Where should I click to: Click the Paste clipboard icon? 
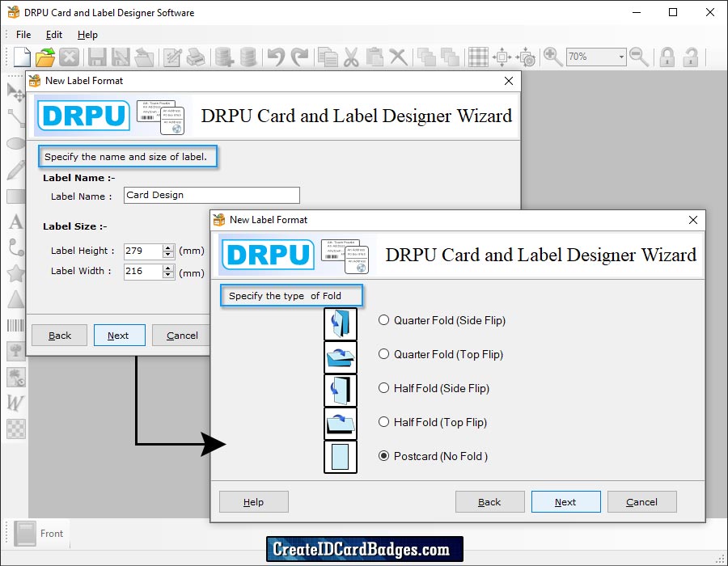coord(375,57)
